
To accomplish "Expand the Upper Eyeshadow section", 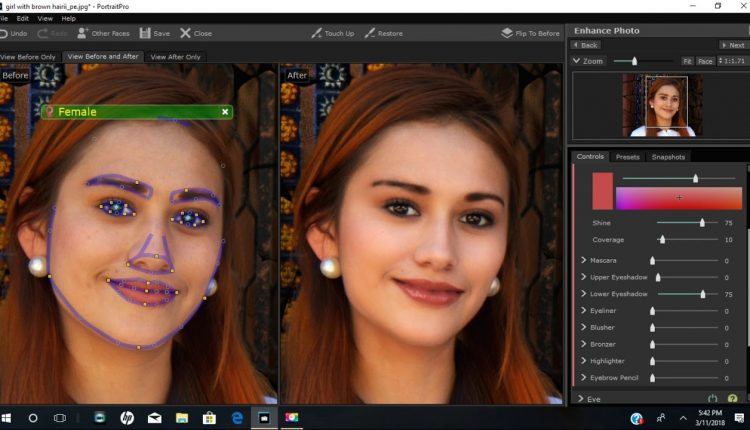I will (584, 277).
